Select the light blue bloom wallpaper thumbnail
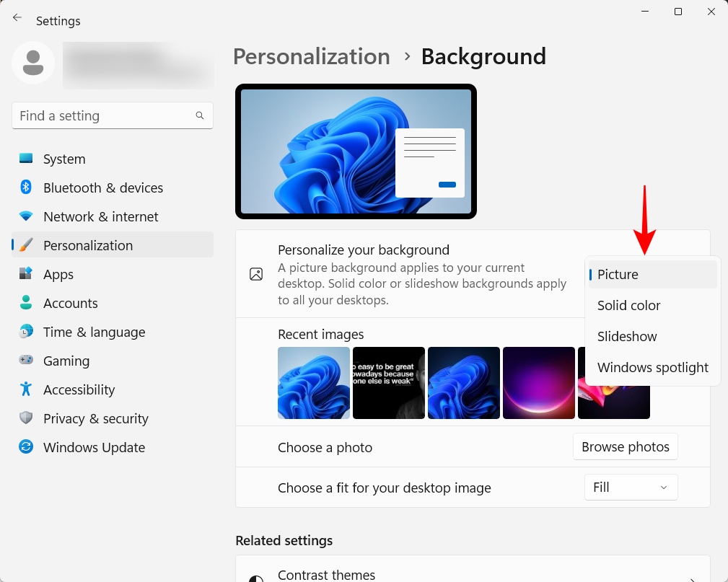Screen dimensions: 728x582 point(314,383)
